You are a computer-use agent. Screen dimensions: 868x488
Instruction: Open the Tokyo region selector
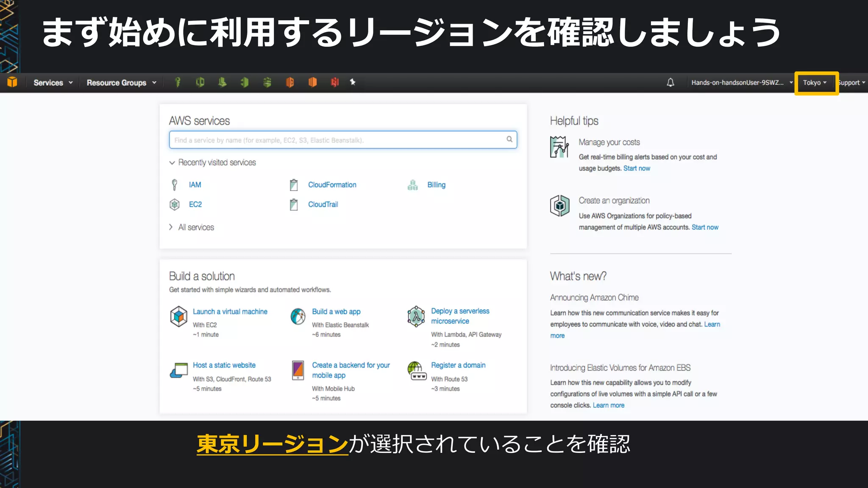(815, 83)
